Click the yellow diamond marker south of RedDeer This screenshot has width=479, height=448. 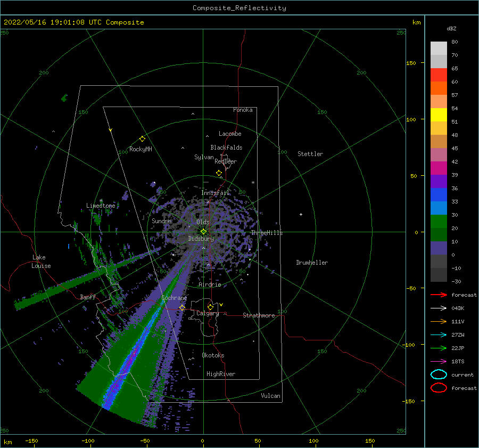(x=219, y=173)
